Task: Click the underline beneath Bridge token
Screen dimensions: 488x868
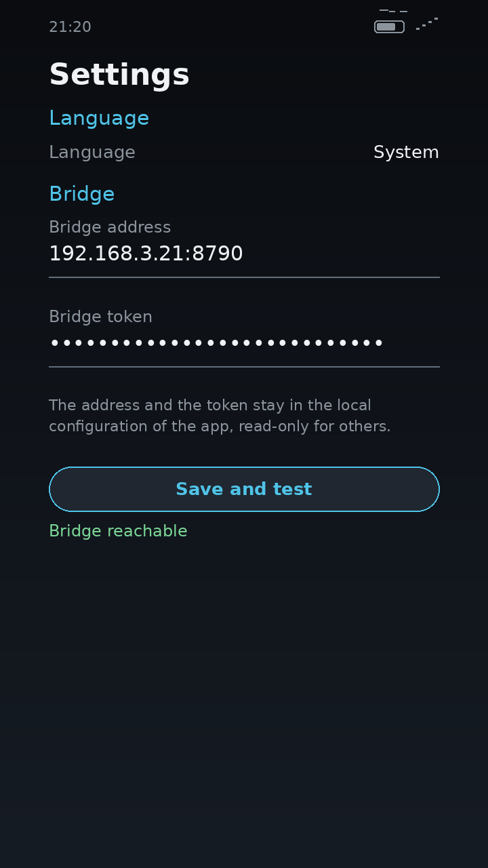Action: (244, 367)
